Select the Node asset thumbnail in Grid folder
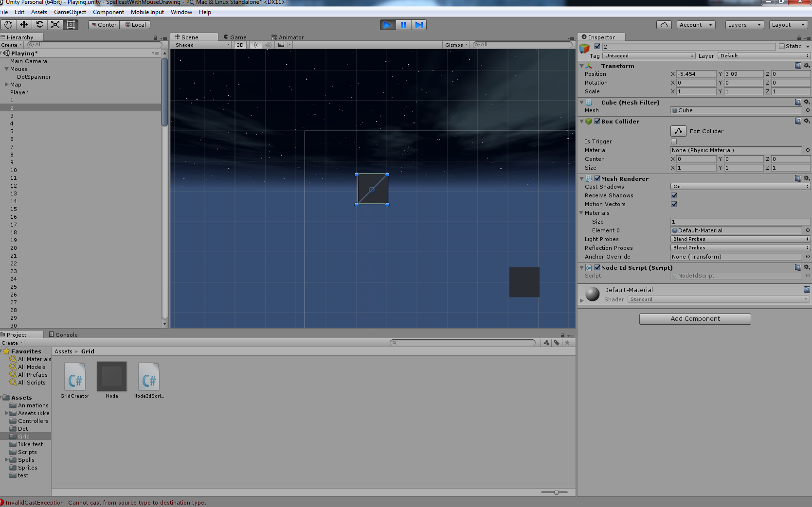 [111, 377]
